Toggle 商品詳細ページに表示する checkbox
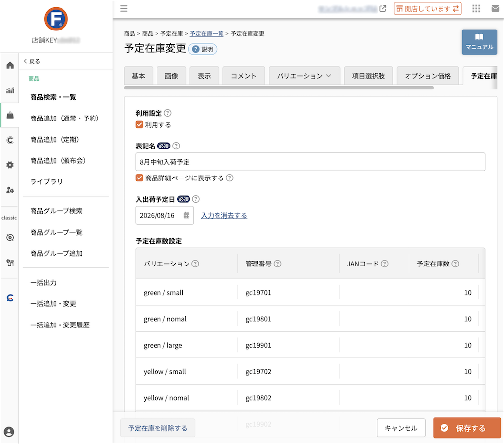 tap(139, 178)
